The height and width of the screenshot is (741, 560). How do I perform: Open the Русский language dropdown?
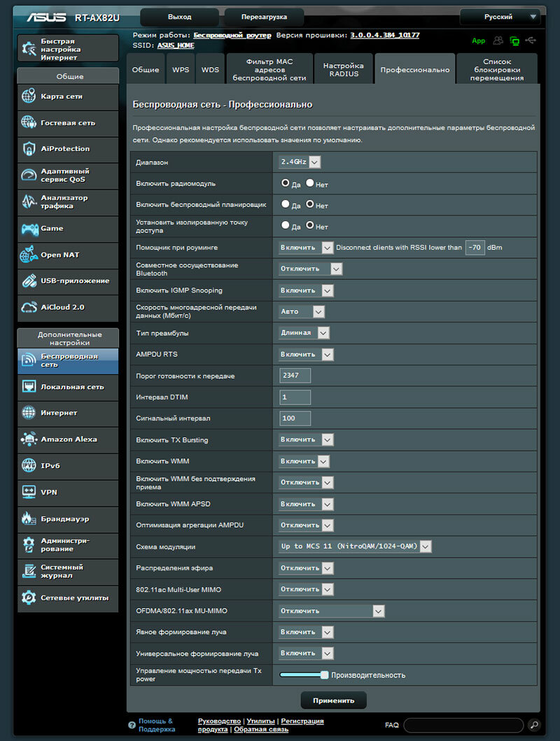pyautogui.click(x=500, y=17)
